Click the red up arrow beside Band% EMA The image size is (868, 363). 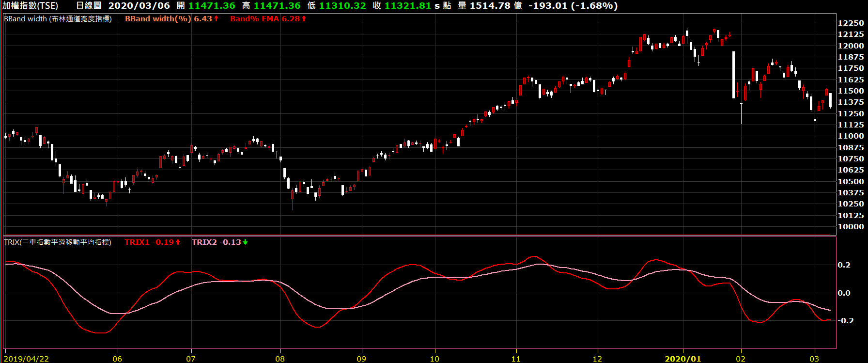tap(304, 19)
